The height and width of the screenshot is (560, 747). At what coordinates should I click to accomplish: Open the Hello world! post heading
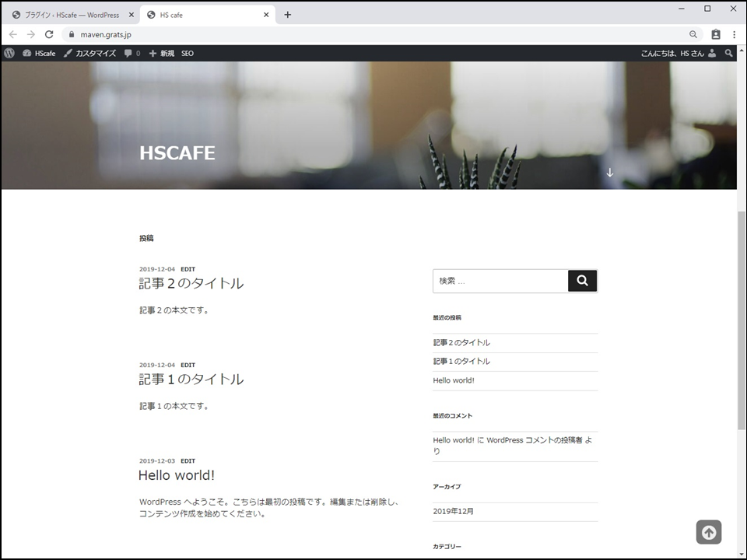click(177, 475)
